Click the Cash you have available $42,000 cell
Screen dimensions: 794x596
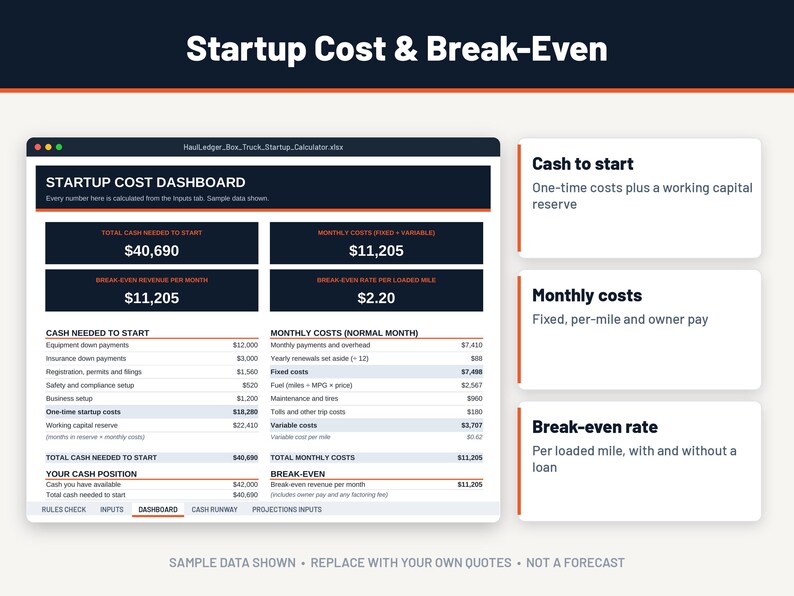[245, 485]
